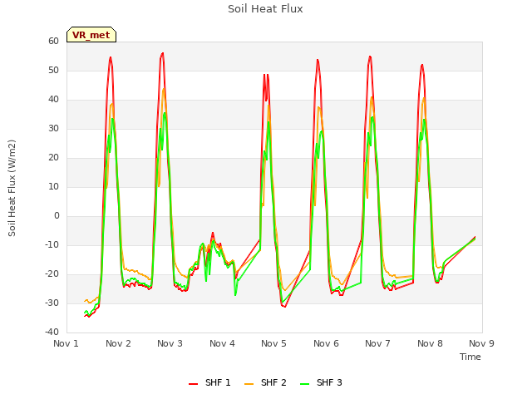The height and width of the screenshot is (399, 532).
Task: Click the Time axis title
Action: pyautogui.click(x=470, y=357)
